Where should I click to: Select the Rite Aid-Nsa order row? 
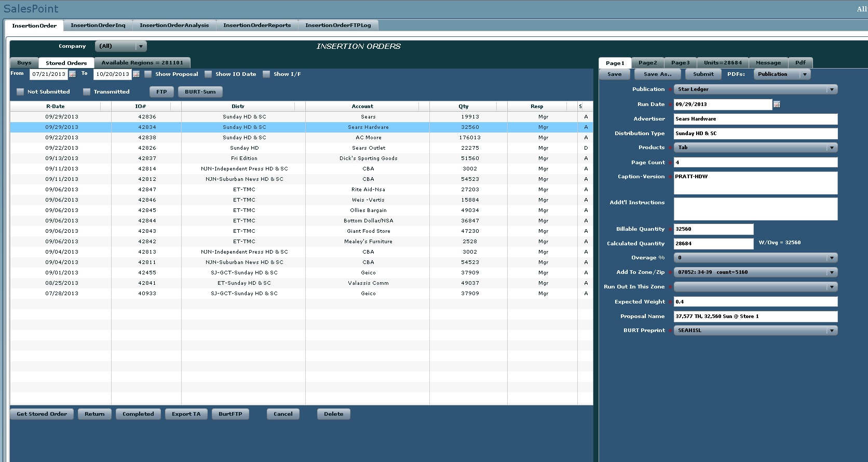[x=301, y=190]
